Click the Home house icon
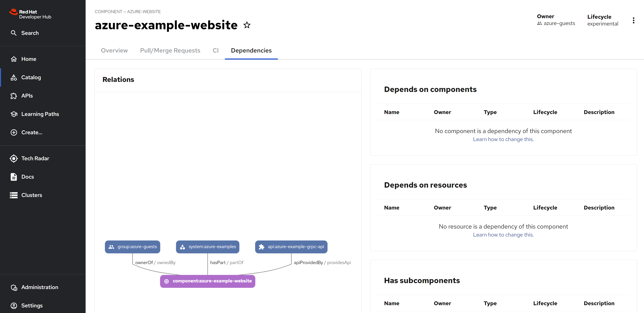This screenshot has width=644, height=313. coord(14,59)
